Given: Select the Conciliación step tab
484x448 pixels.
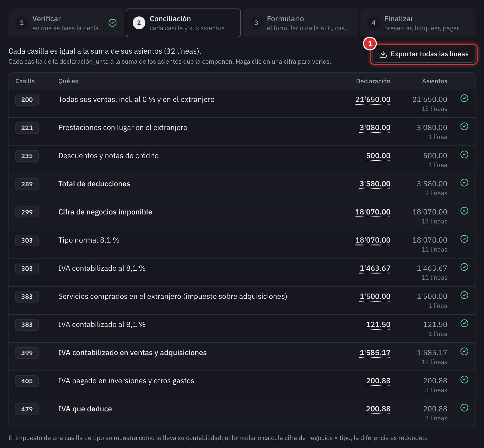Looking at the screenshot, I should click(183, 23).
